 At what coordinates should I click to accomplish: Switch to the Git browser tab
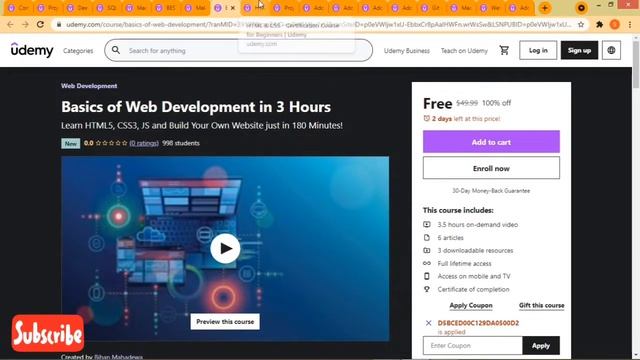(431, 8)
